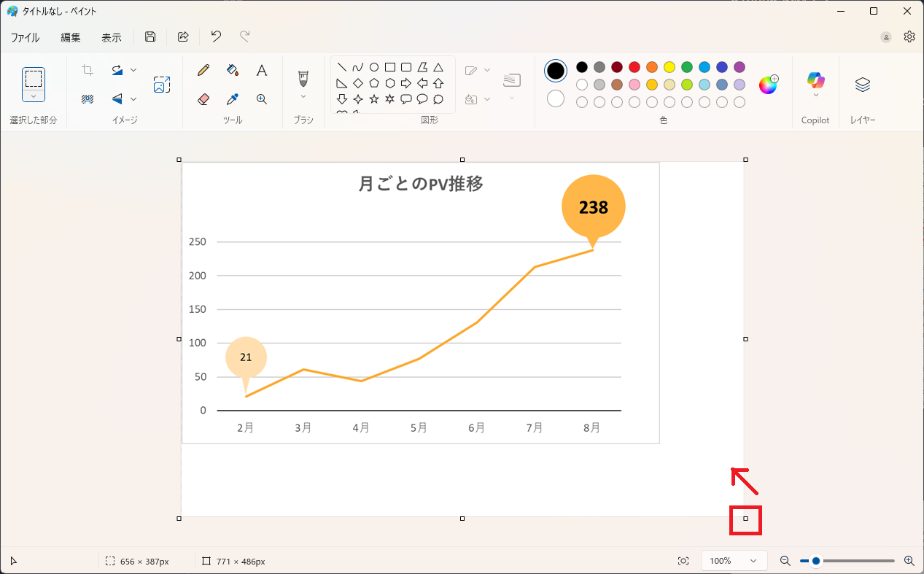Image resolution: width=924 pixels, height=574 pixels.
Task: Select the Fill bucket tool
Action: point(233,70)
